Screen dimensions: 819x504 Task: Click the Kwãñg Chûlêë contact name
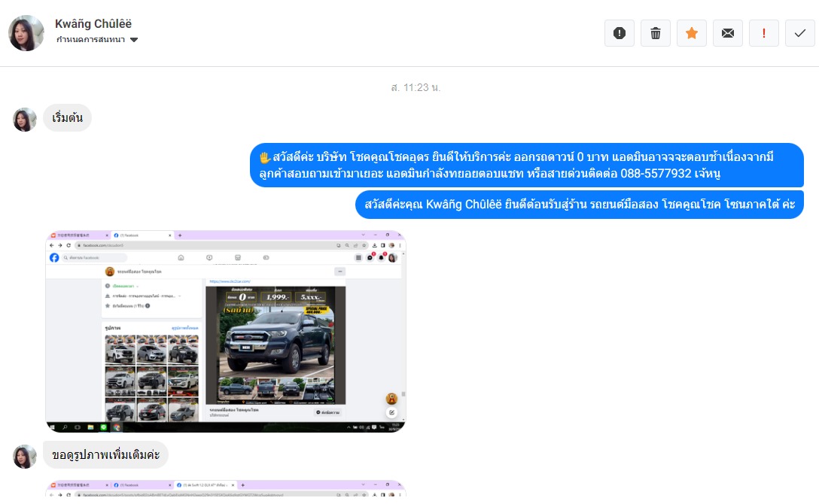click(93, 24)
